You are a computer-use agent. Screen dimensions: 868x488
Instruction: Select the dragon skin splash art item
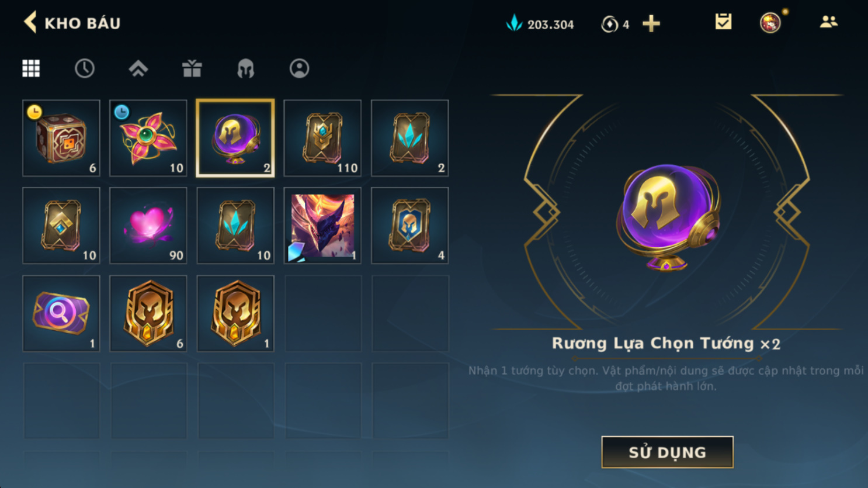tap(322, 226)
